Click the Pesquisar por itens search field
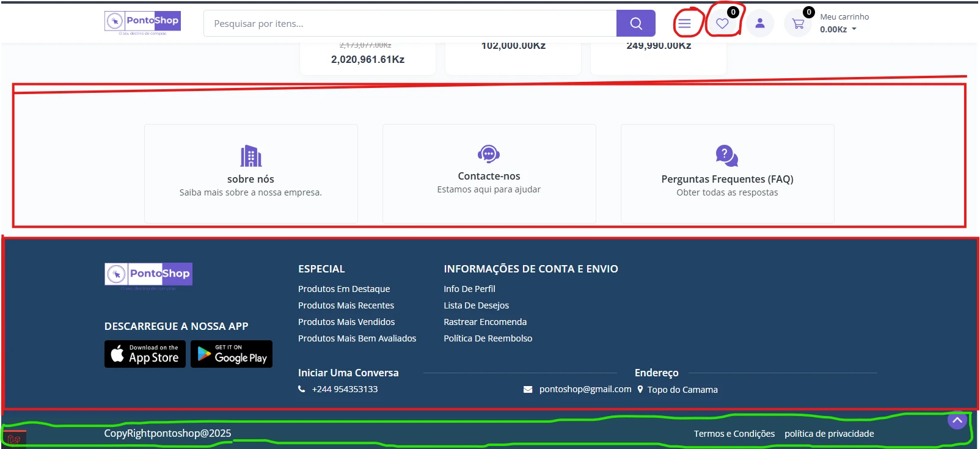Image resolution: width=980 pixels, height=449 pixels. pos(409,24)
